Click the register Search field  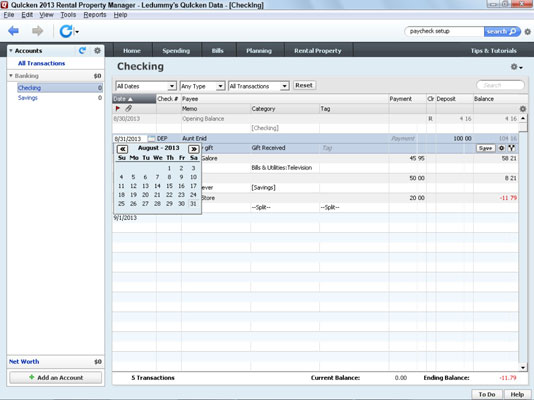coord(500,85)
